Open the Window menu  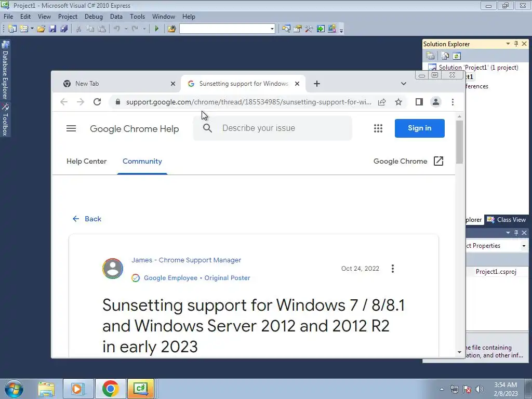[164, 17]
